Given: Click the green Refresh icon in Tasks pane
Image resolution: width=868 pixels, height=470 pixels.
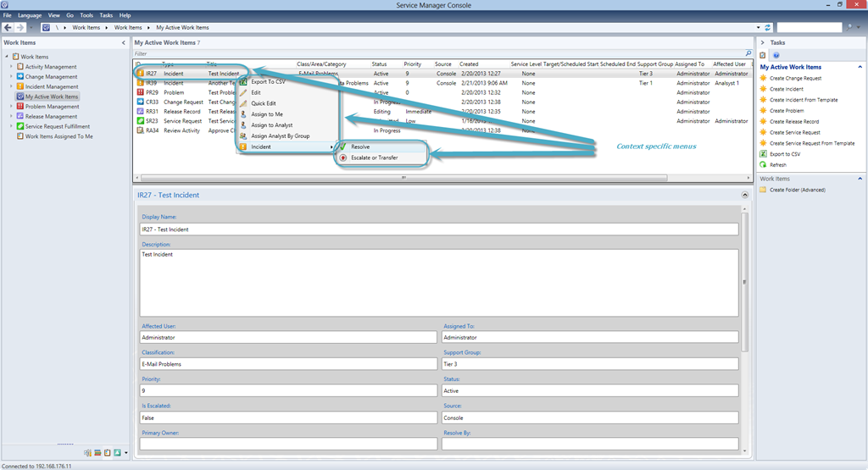Looking at the screenshot, I should coord(763,165).
